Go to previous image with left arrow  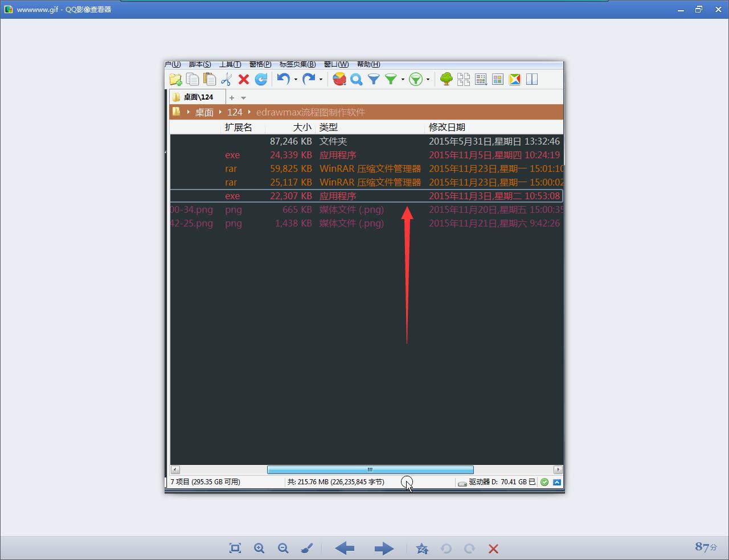pyautogui.click(x=345, y=548)
